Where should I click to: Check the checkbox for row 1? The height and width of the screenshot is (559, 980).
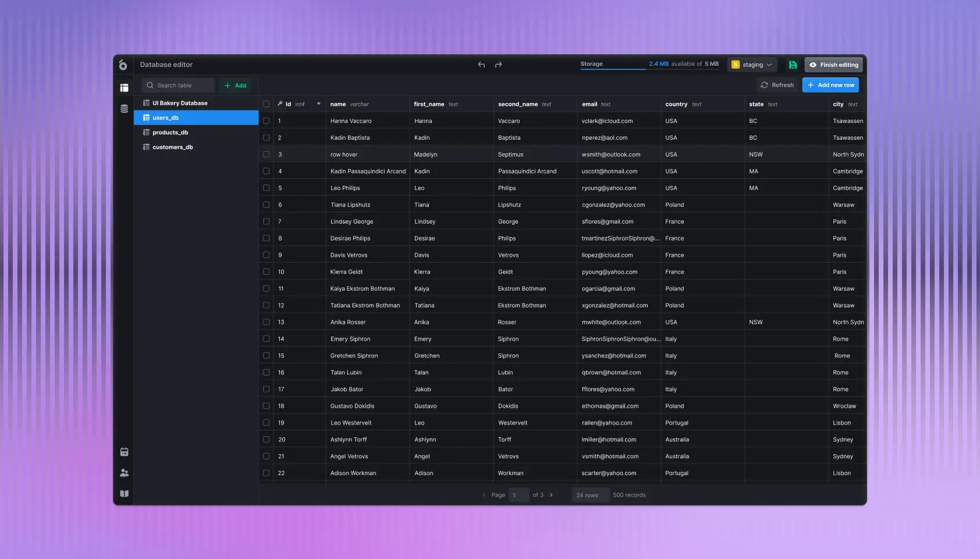(x=267, y=121)
